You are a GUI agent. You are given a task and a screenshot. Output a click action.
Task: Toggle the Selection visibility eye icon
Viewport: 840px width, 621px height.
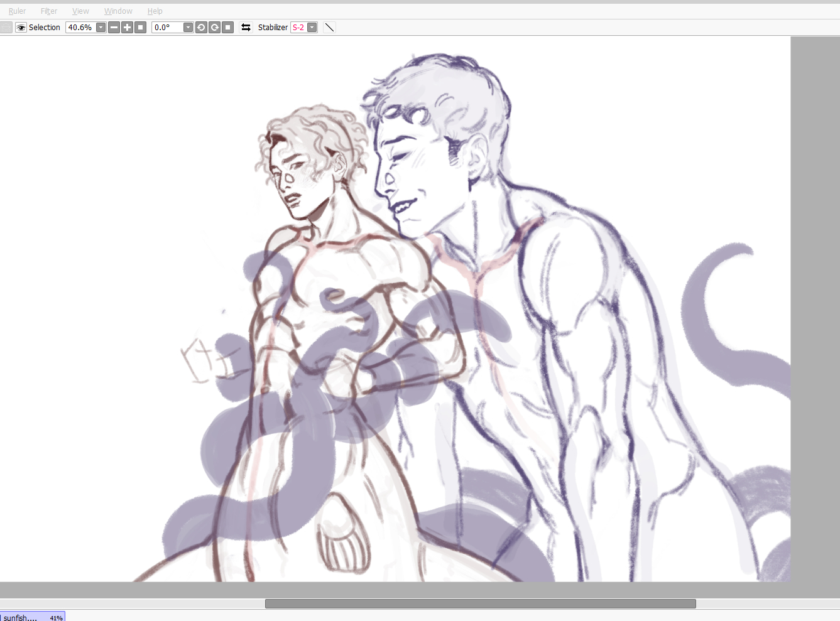21,27
